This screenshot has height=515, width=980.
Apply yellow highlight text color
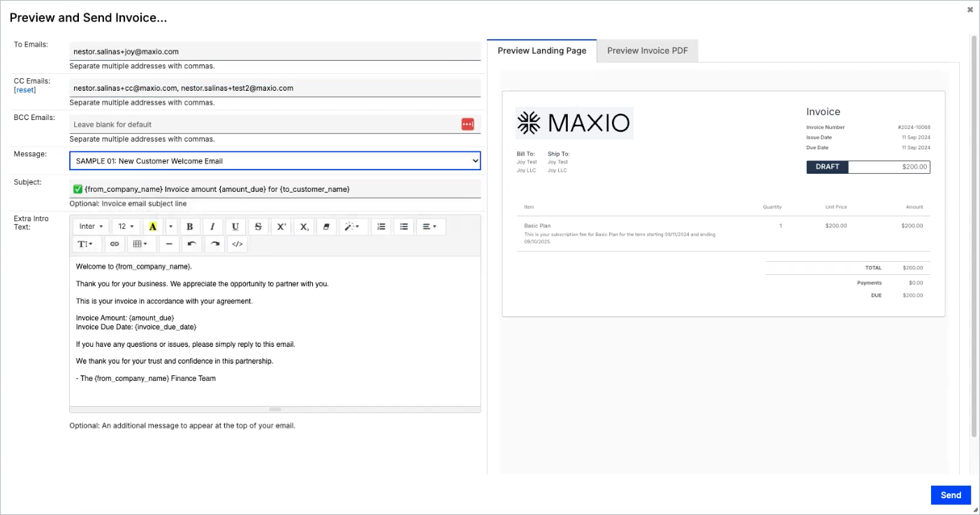(x=153, y=226)
